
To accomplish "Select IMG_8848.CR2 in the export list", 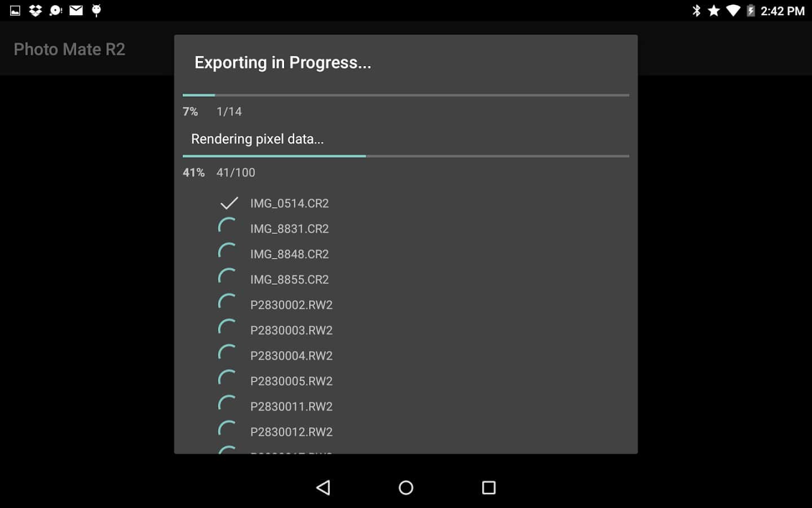I will click(x=289, y=254).
